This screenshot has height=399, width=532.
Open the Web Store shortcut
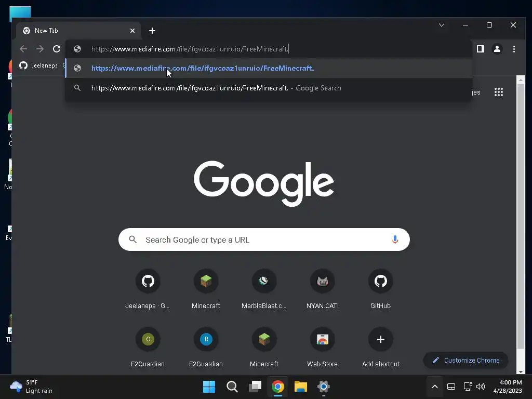point(322,348)
